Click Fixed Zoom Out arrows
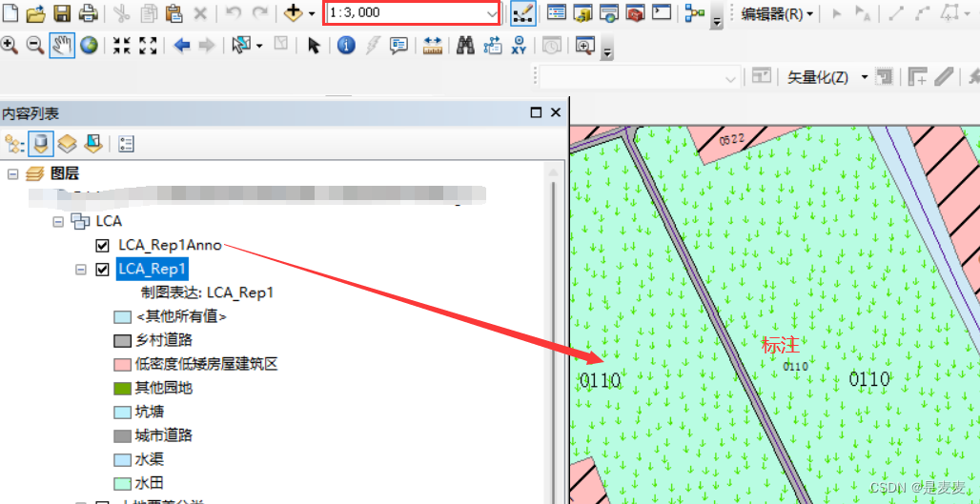This screenshot has height=504, width=980. [148, 45]
